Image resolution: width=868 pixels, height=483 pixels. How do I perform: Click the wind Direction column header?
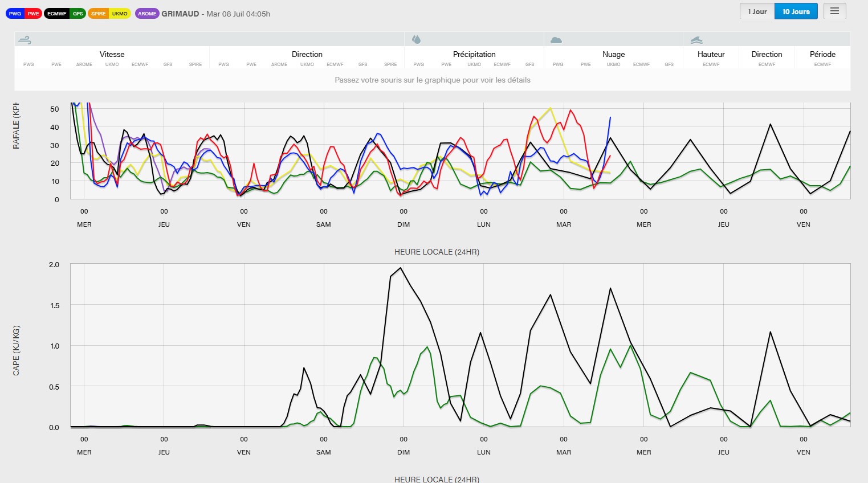coord(307,54)
